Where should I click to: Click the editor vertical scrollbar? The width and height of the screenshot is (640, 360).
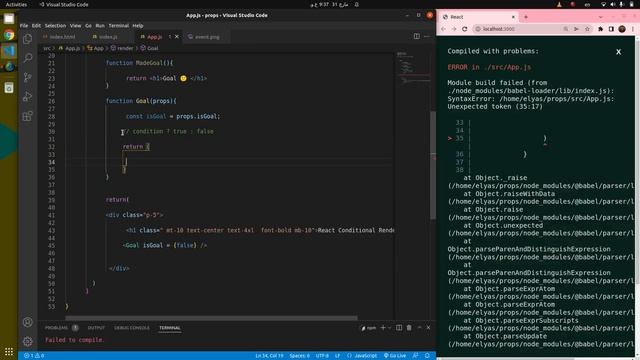pyautogui.click(x=433, y=165)
